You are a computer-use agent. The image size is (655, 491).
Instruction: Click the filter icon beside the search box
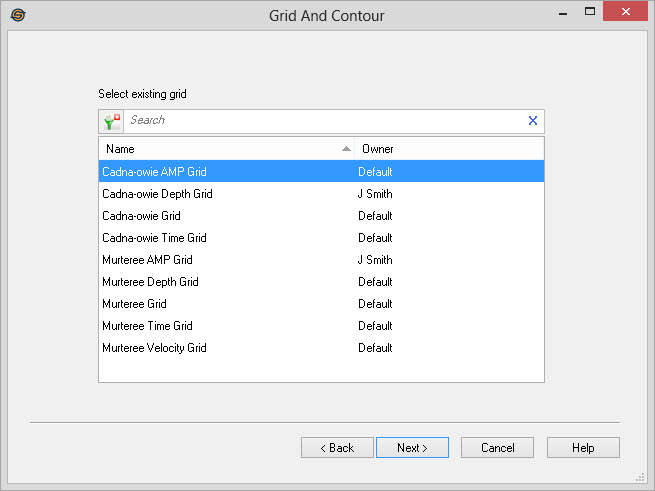coord(111,121)
